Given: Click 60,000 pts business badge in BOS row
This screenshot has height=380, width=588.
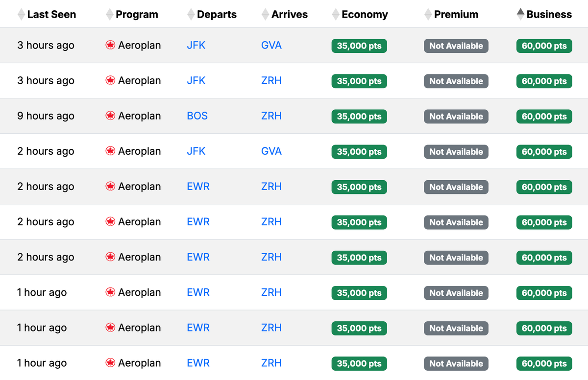Looking at the screenshot, I should point(544,117).
